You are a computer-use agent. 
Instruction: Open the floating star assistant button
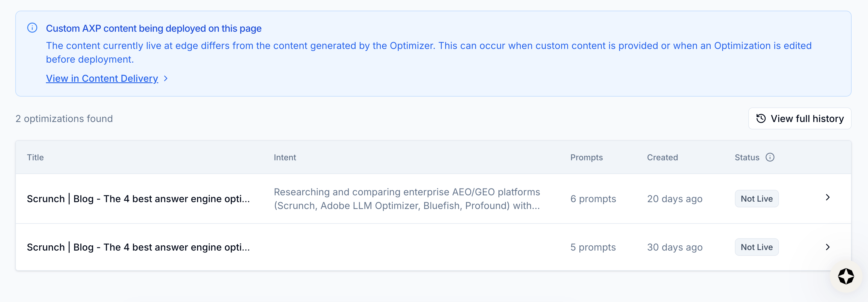tap(846, 276)
